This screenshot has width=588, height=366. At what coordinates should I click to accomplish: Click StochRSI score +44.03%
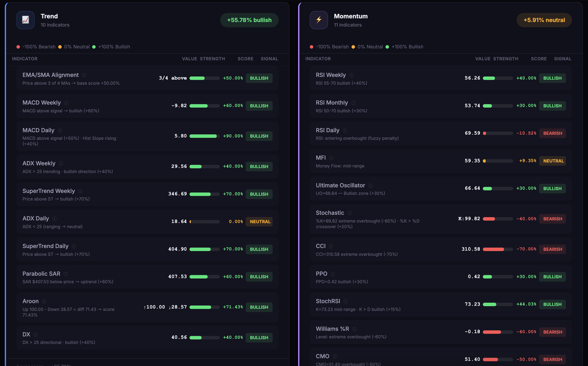(526, 304)
